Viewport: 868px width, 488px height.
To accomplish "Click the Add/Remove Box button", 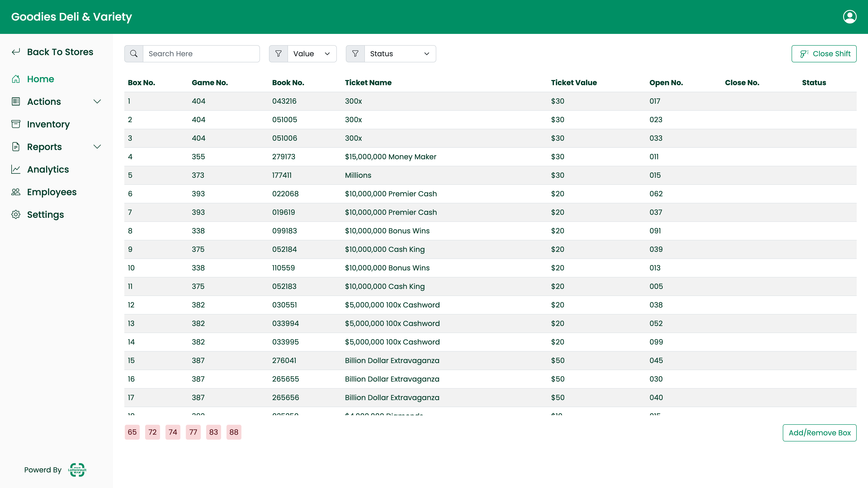I will tap(819, 433).
